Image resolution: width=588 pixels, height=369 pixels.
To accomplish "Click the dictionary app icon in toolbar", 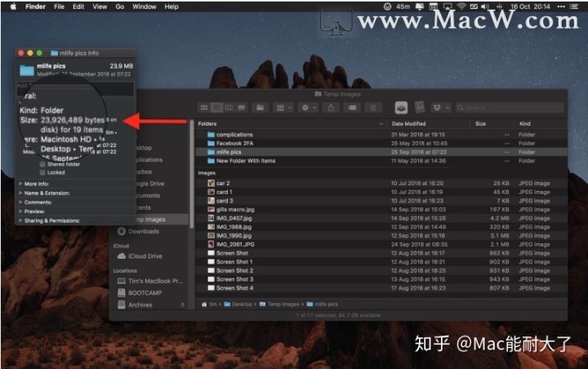I will click(420, 108).
